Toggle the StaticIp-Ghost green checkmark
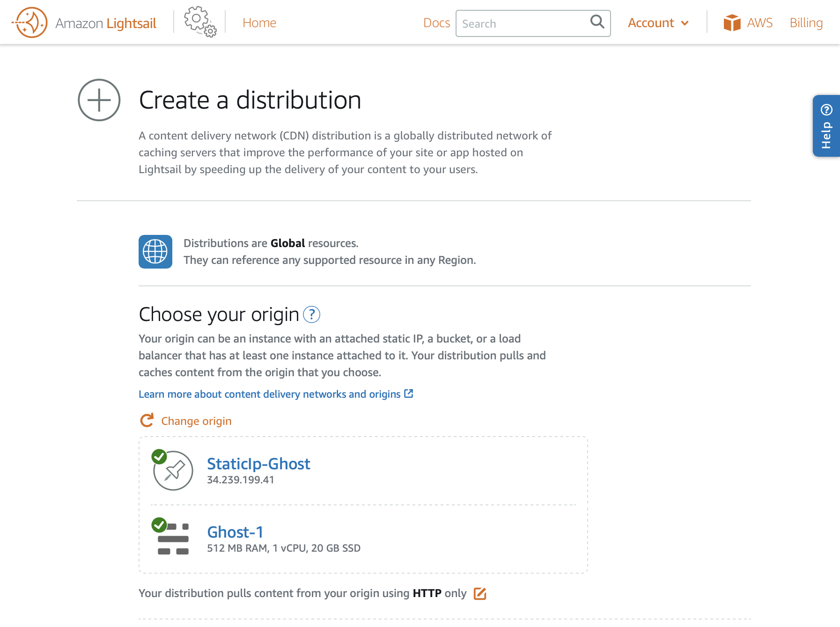This screenshot has height=627, width=840. 160,457
